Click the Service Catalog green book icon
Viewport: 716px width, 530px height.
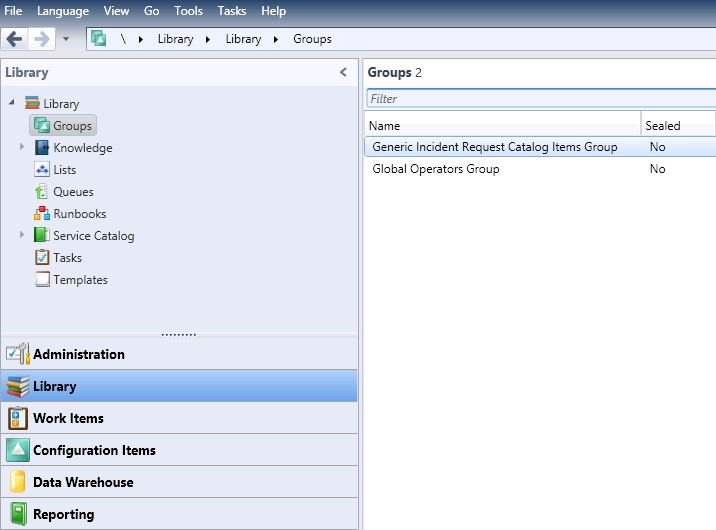coord(42,235)
